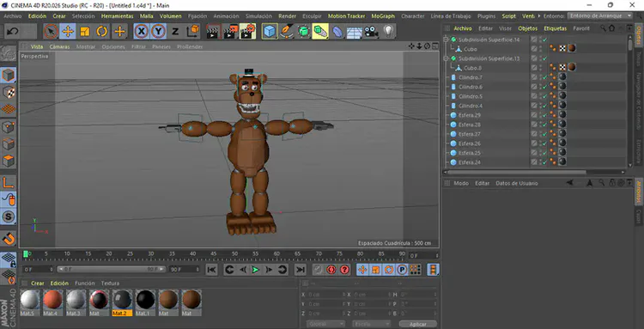Click the S viewport solo icon
The height and width of the screenshot is (329, 644).
pyautogui.click(x=9, y=216)
